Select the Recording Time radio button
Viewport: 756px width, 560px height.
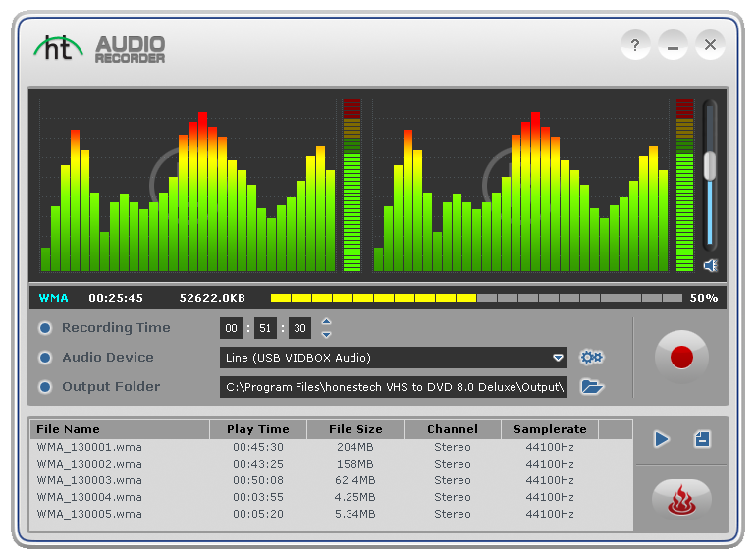point(45,328)
